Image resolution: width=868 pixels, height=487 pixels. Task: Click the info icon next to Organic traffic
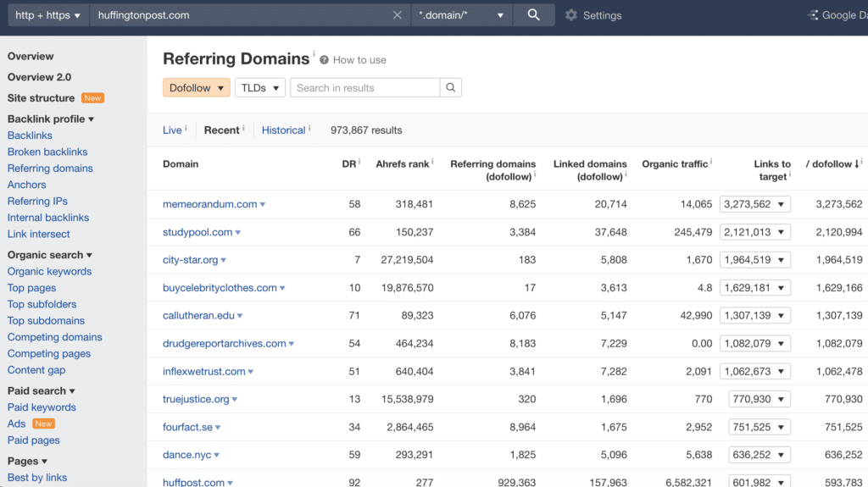click(711, 161)
